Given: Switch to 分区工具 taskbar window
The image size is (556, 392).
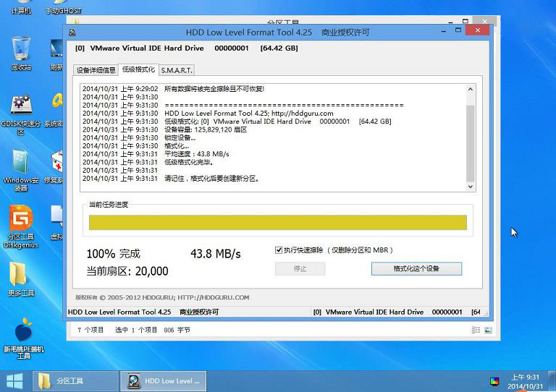Looking at the screenshot, I should pos(75,381).
